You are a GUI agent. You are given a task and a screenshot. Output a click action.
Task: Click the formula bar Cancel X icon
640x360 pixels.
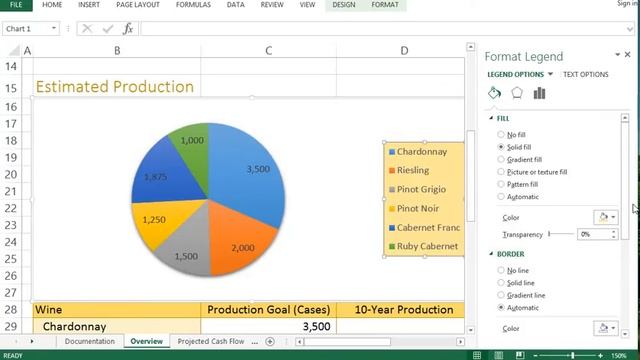pyautogui.click(x=87, y=29)
